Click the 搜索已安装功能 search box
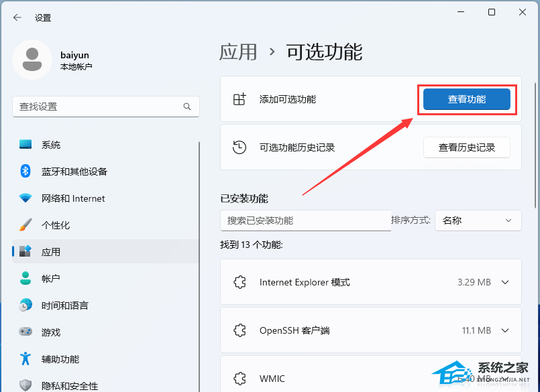 coord(306,220)
